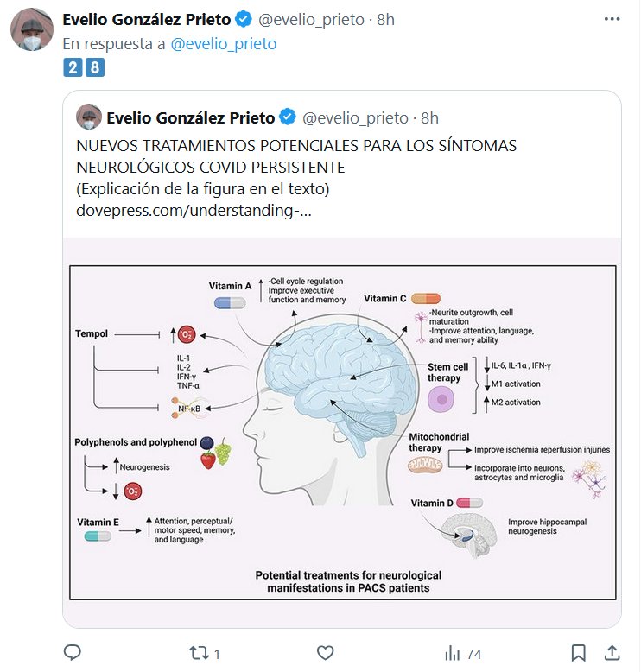Screen dimensions: 641x672
Task: Open the 8h timestamp in quoted tweet
Action: [x=429, y=117]
